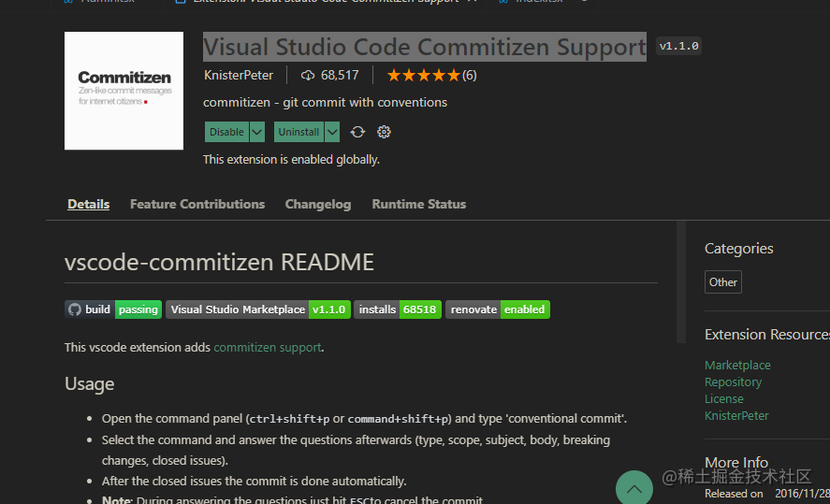The width and height of the screenshot is (830, 504).
Task: Click the sync extension icon
Action: 357,132
